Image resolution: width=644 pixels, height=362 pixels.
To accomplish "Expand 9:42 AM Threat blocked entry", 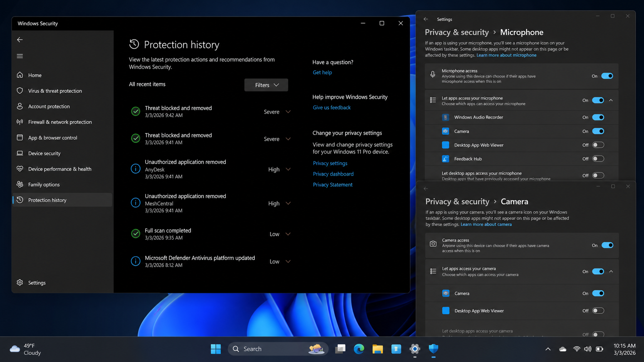I will (288, 112).
